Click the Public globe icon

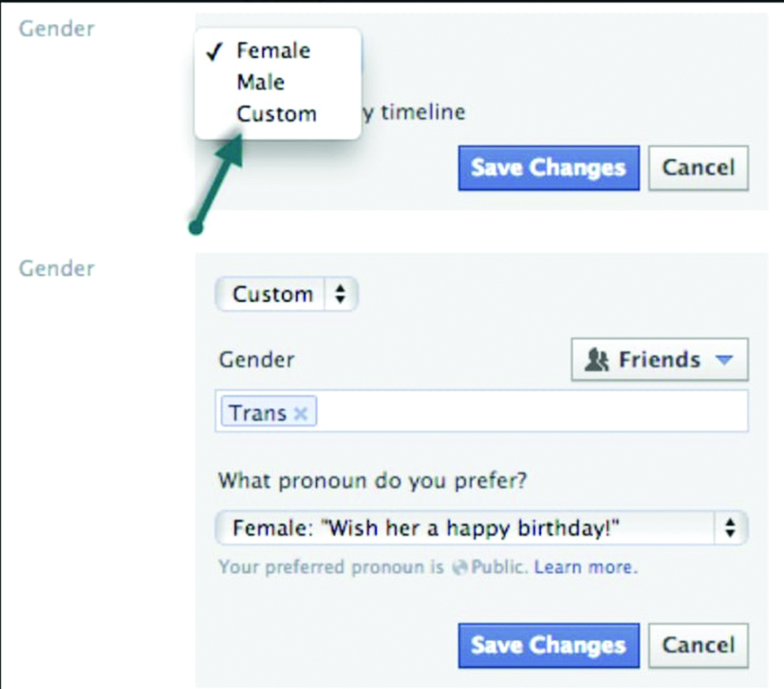tap(459, 569)
